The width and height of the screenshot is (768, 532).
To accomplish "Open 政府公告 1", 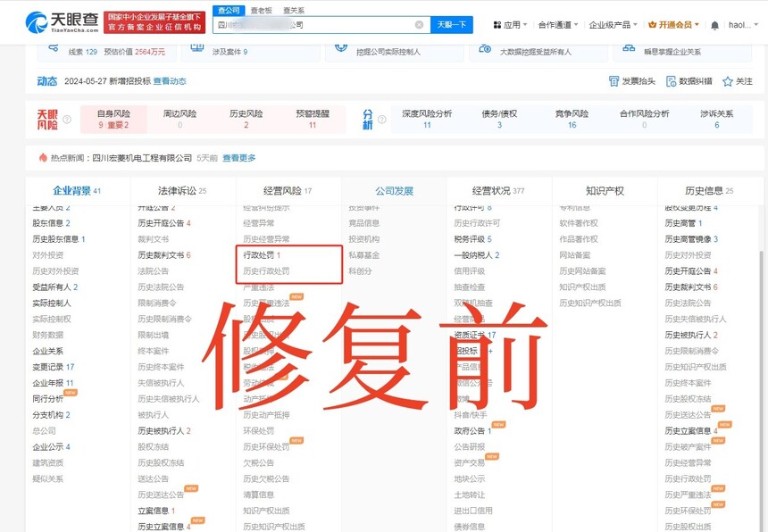I will tap(473, 431).
